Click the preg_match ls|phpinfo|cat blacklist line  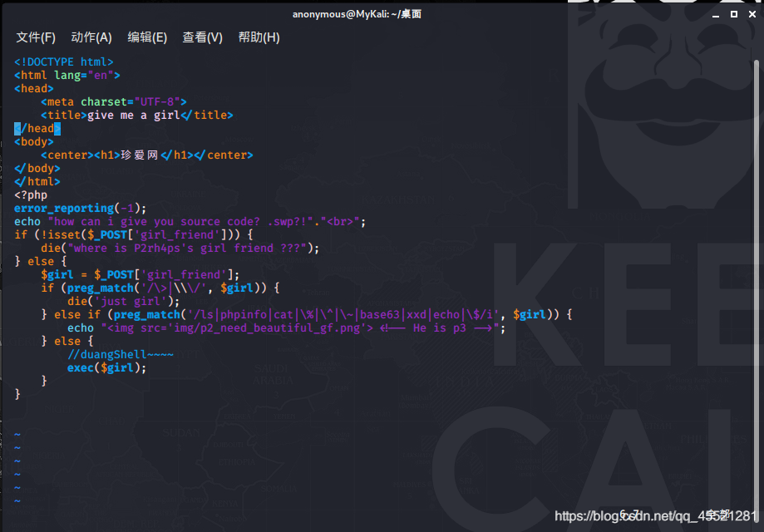coord(307,315)
